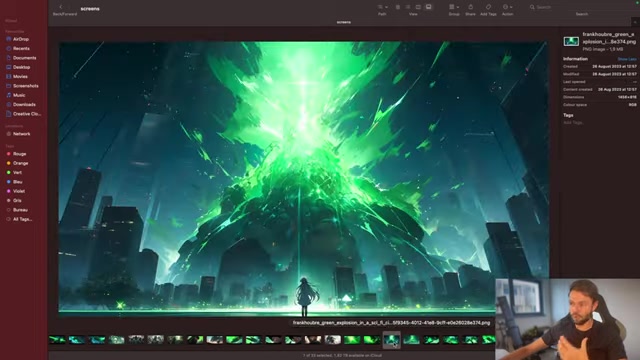The width and height of the screenshot is (640, 360).
Task: Select the Violet tag in sidebar
Action: click(x=19, y=191)
